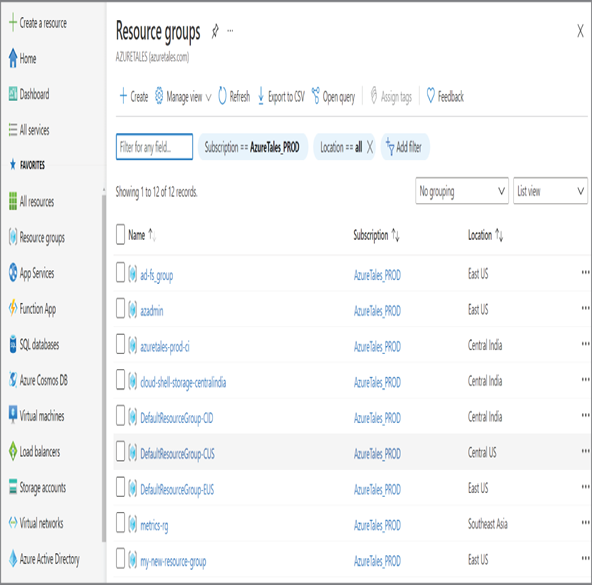Image resolution: width=592 pixels, height=585 pixels.
Task: Open the Manage view gear icon
Action: coord(159,96)
